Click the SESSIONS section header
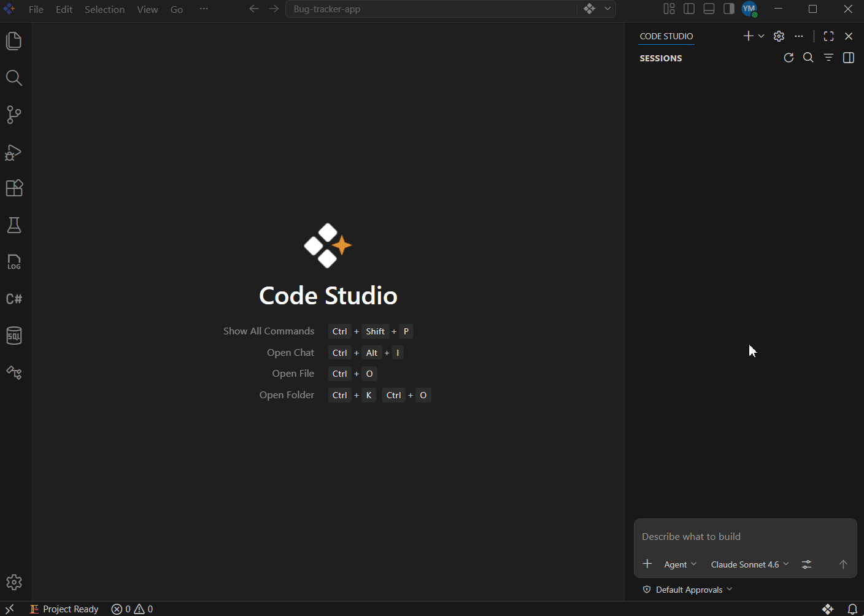Screen dimensions: 864x616 click(661, 58)
